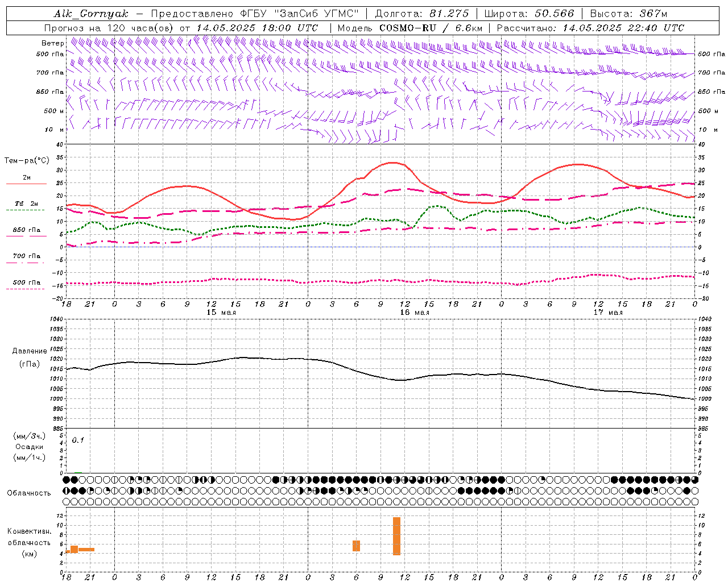Click the station name "Alk_Gornyak" in the header
Screen dimensions: 728x582
point(91,14)
